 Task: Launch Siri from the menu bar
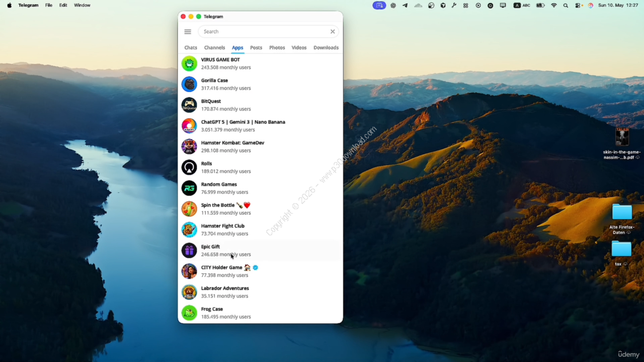pos(590,6)
